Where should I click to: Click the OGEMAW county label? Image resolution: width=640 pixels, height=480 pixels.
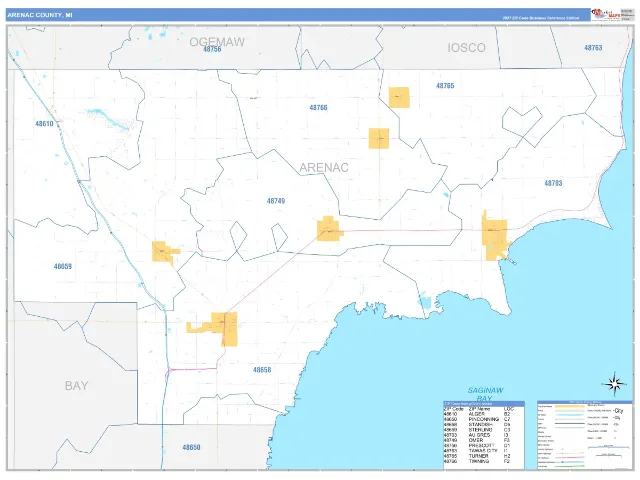217,42
